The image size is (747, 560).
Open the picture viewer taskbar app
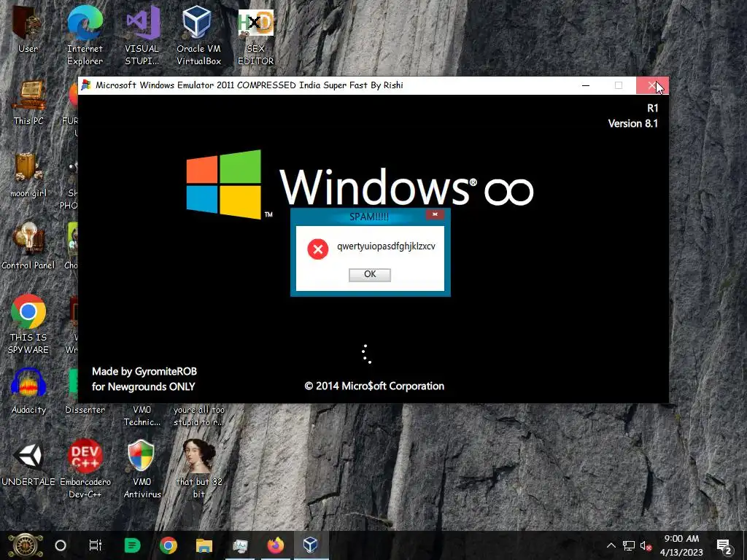coord(240,545)
